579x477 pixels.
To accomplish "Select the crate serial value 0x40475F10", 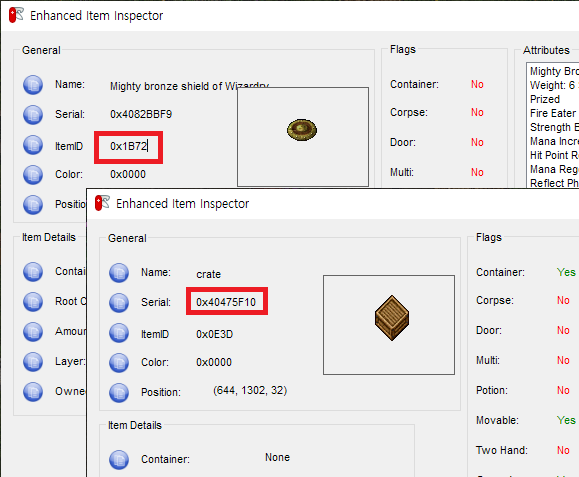I will tap(226, 302).
